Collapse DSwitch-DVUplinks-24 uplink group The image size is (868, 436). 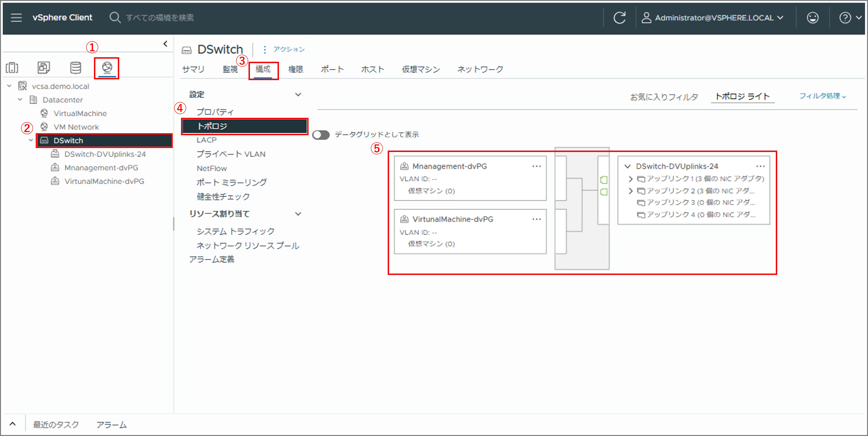627,166
